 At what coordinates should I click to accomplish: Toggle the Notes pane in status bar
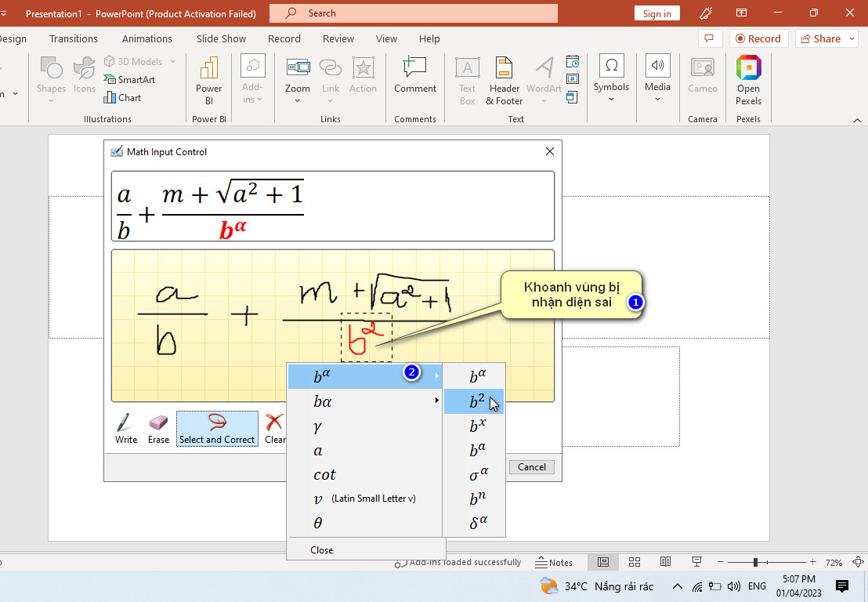554,563
